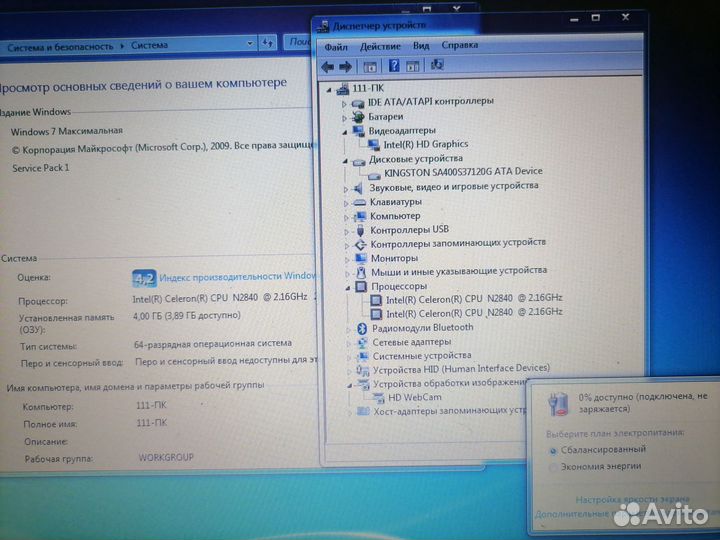
Task: Click the Система breadcrumb in address bar
Action: [x=149, y=45]
